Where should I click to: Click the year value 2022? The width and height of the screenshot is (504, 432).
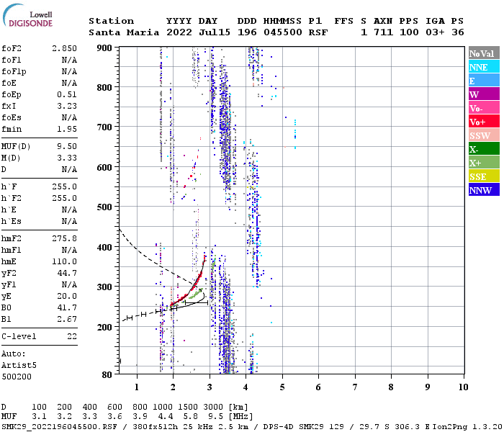coord(179,32)
